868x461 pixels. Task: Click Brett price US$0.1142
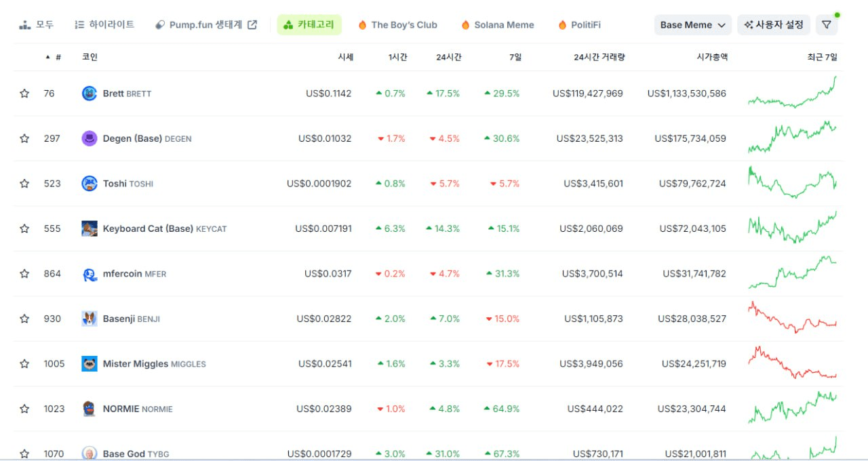point(329,94)
